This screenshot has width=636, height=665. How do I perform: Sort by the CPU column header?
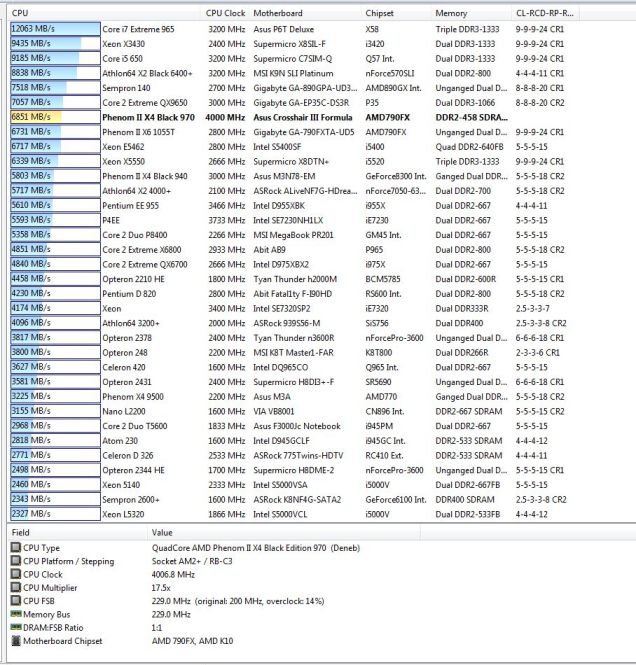(105, 13)
